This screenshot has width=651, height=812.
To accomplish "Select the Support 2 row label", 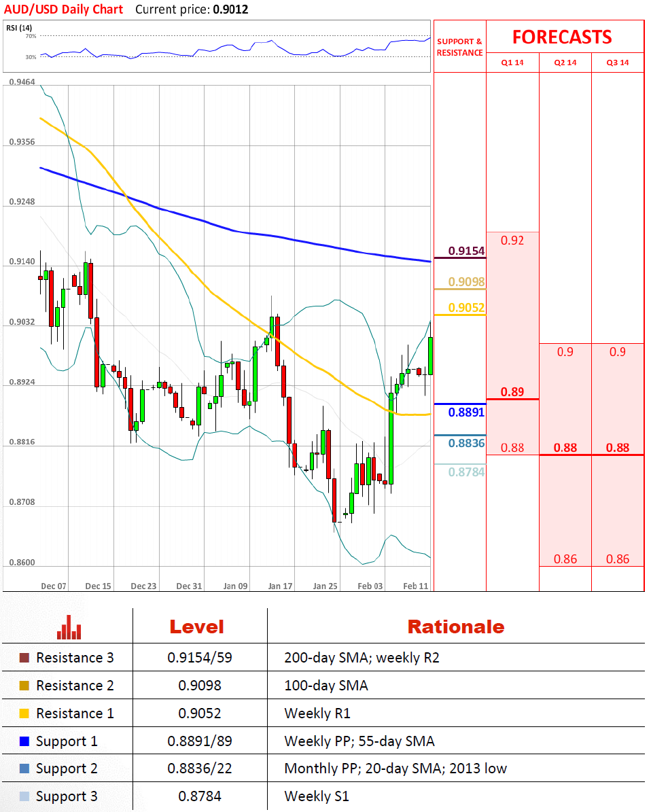I will (67, 769).
